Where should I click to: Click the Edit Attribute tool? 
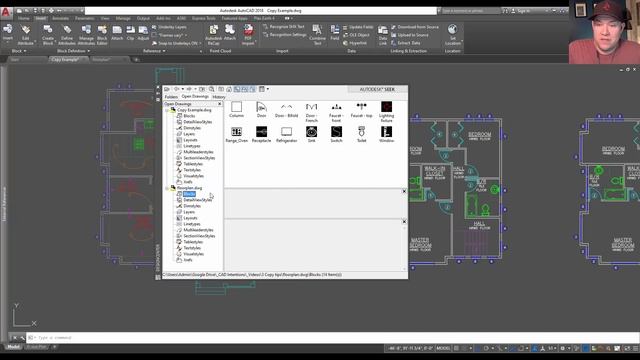click(x=25, y=34)
